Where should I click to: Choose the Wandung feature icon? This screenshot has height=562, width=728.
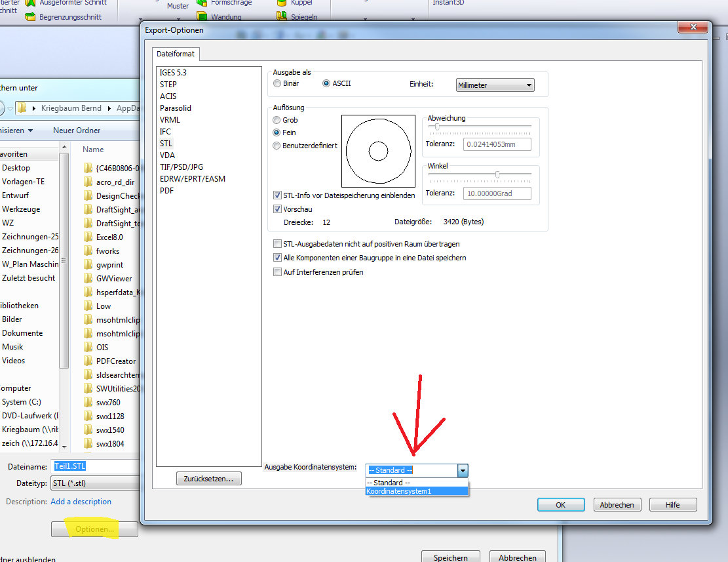tap(202, 16)
